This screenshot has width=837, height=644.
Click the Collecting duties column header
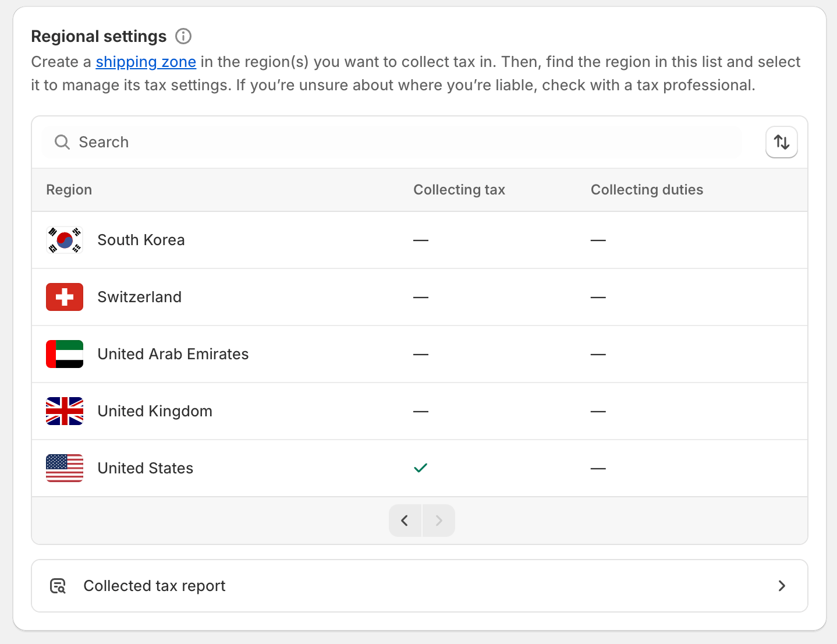[x=647, y=190]
